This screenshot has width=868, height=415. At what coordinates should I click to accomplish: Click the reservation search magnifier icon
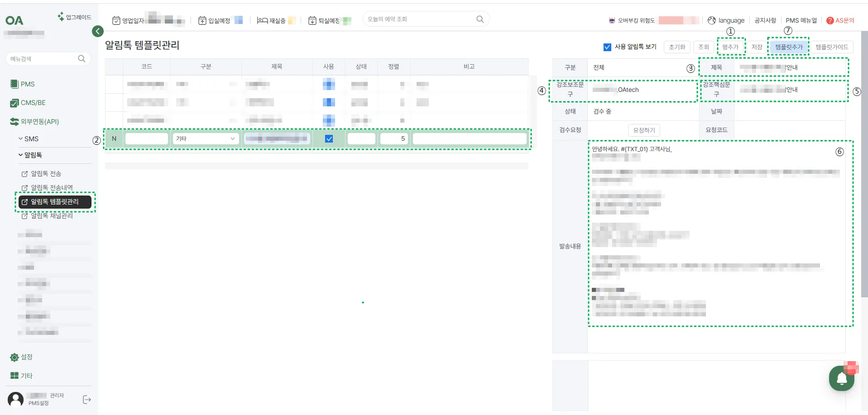coord(480,19)
